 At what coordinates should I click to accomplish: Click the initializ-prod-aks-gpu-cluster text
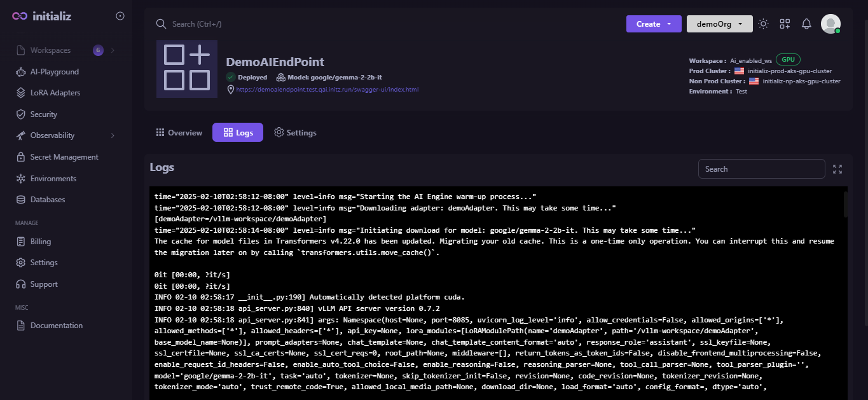click(790, 71)
